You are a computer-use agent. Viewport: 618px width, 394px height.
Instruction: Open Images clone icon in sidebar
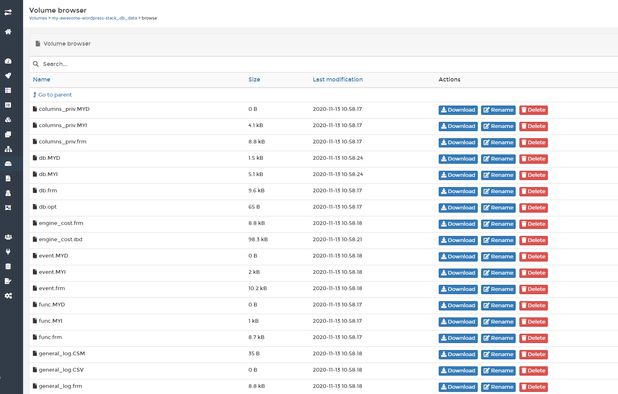(8, 134)
